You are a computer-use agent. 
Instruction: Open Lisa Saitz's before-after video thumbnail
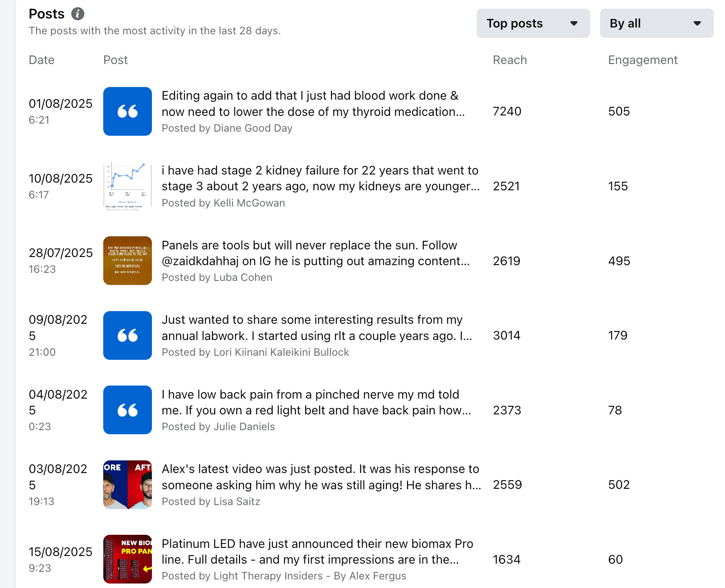pyautogui.click(x=128, y=485)
